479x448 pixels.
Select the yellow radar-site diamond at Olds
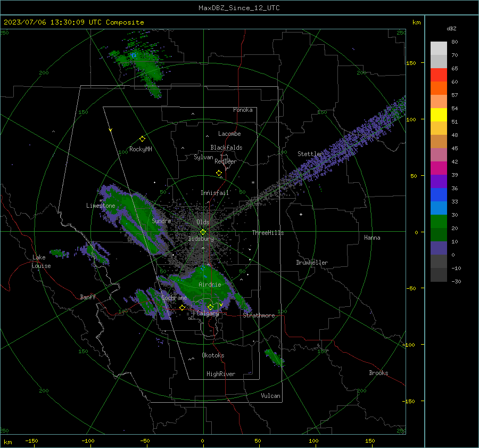pyautogui.click(x=203, y=232)
